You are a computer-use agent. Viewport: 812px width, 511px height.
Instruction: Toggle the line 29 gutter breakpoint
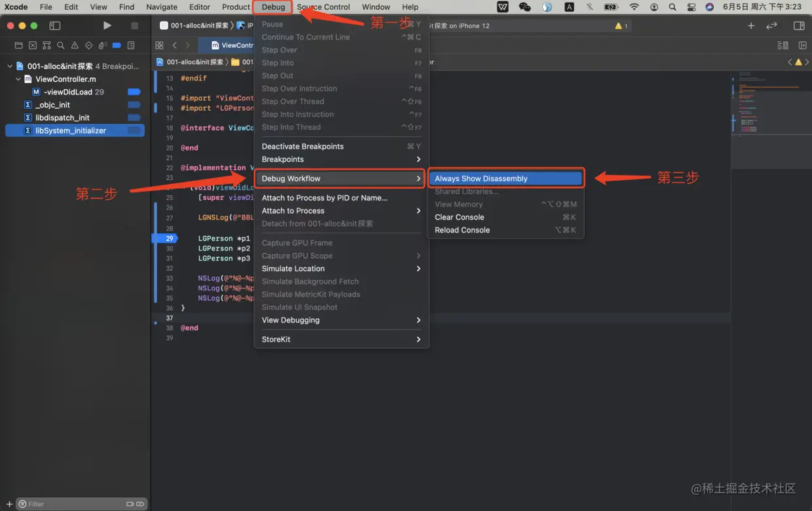pos(166,238)
